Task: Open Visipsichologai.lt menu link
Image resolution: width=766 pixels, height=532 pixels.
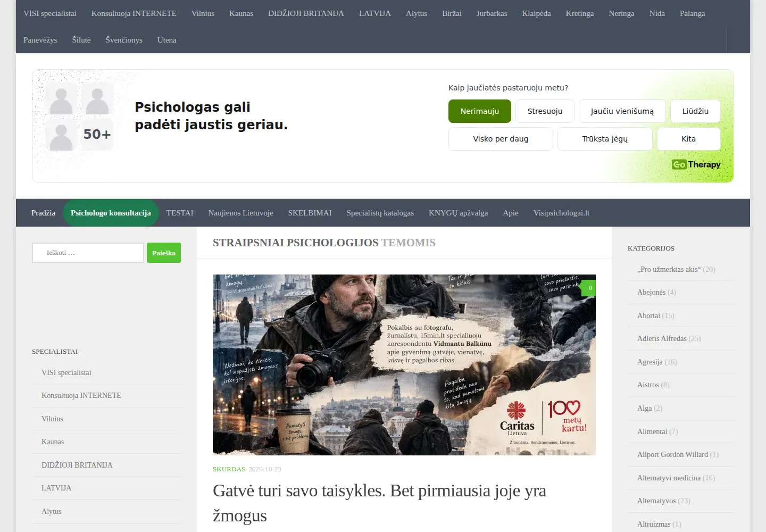Action: [561, 213]
